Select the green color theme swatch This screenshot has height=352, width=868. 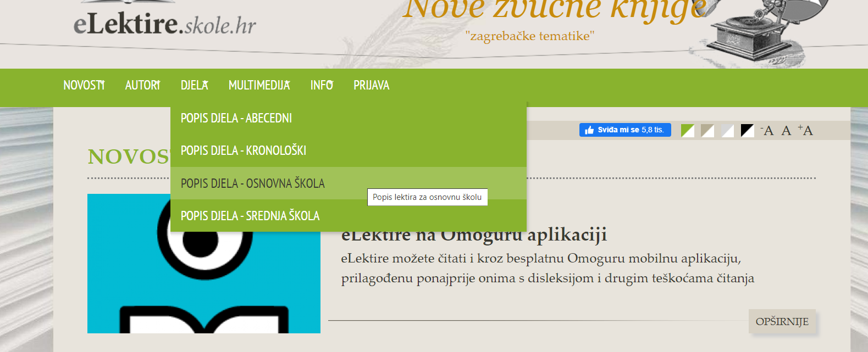(x=687, y=131)
